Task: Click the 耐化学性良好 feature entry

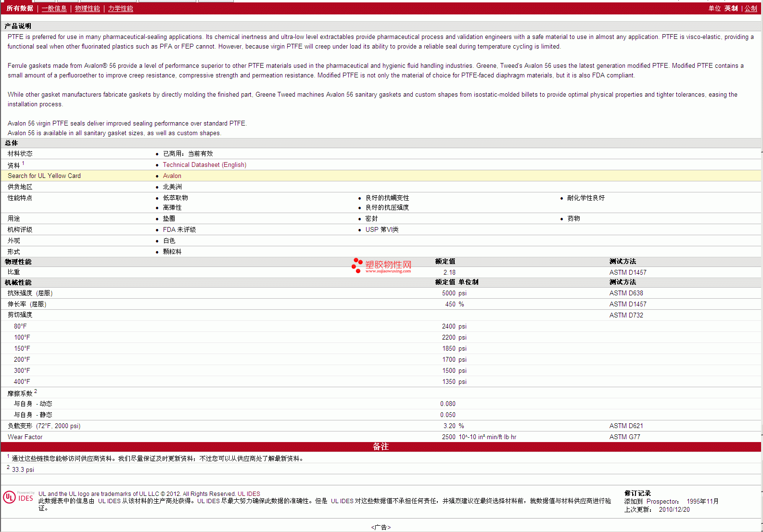Action: click(586, 198)
